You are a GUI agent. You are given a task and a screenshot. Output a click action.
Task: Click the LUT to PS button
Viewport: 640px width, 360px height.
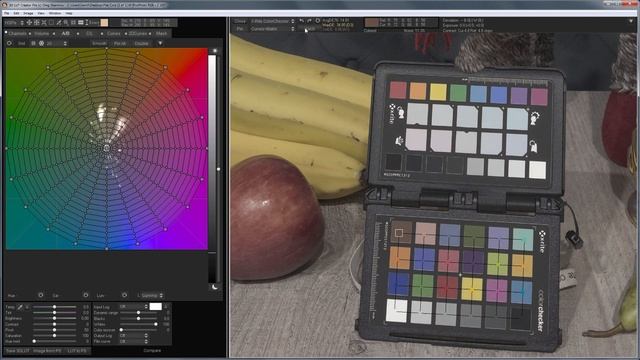(77, 351)
